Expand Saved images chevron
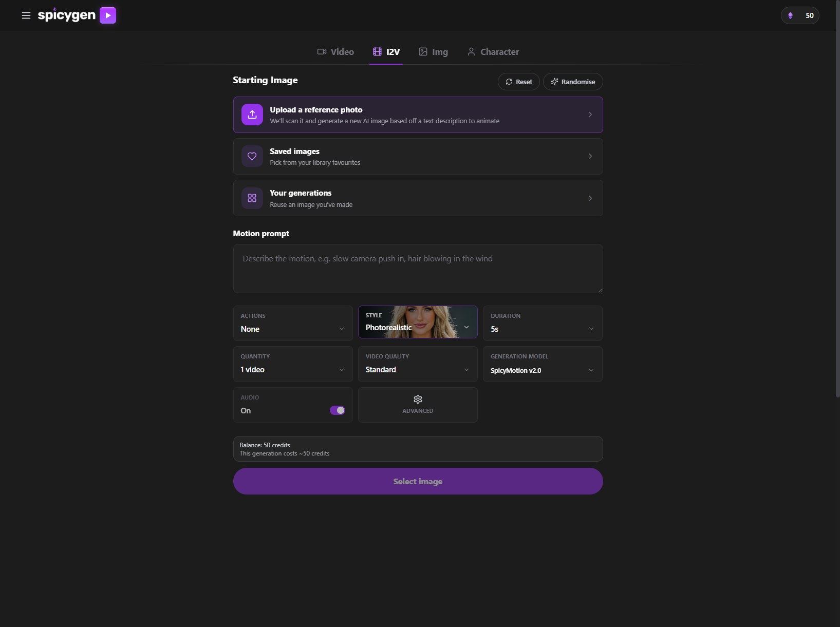The height and width of the screenshot is (627, 840). pyautogui.click(x=590, y=156)
